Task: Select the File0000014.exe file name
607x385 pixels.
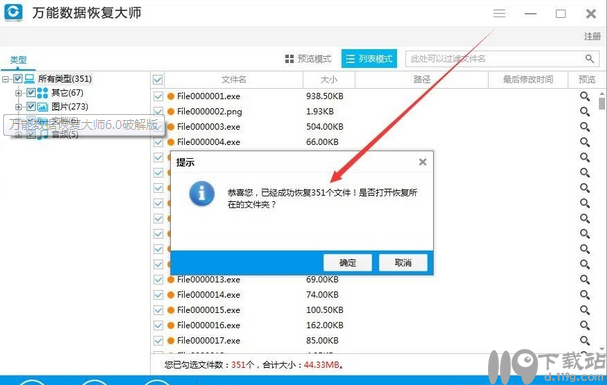Action: tap(208, 295)
